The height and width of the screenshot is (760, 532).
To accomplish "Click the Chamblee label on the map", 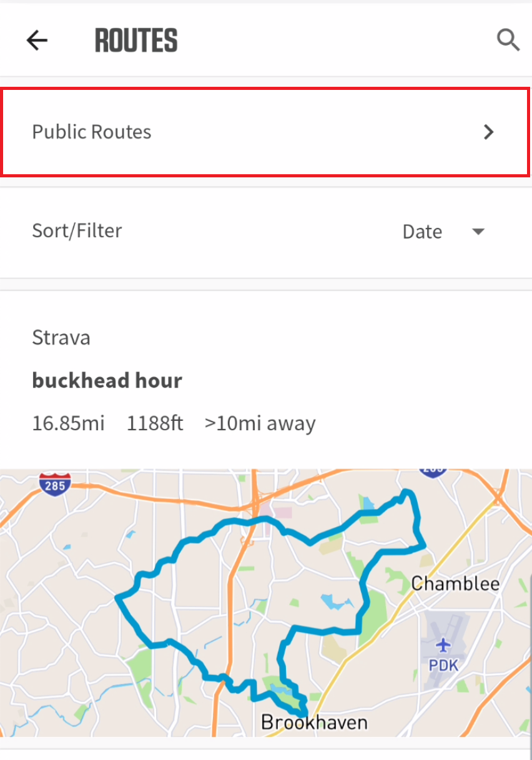I will coord(455,584).
